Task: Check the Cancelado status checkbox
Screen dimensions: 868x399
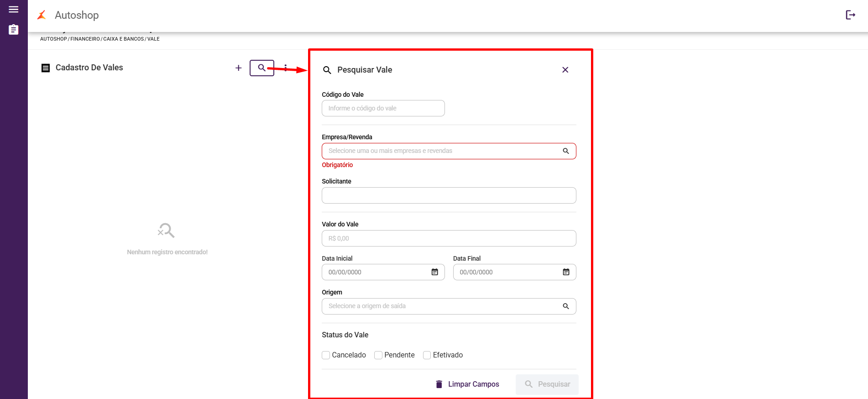Action: point(326,355)
